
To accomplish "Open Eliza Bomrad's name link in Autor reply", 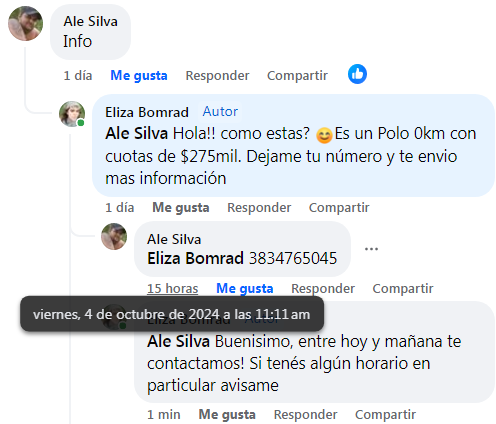I will pos(147,112).
